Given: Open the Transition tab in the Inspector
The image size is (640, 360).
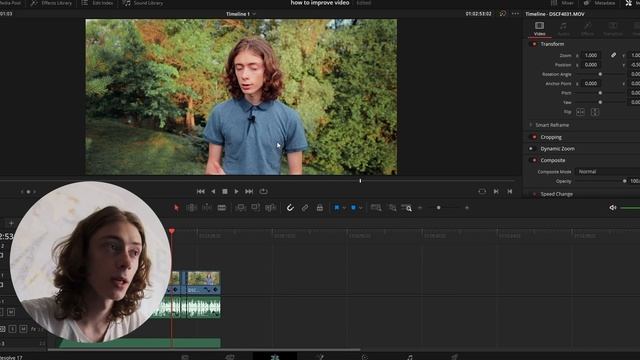Looking at the screenshot, I should (613, 29).
